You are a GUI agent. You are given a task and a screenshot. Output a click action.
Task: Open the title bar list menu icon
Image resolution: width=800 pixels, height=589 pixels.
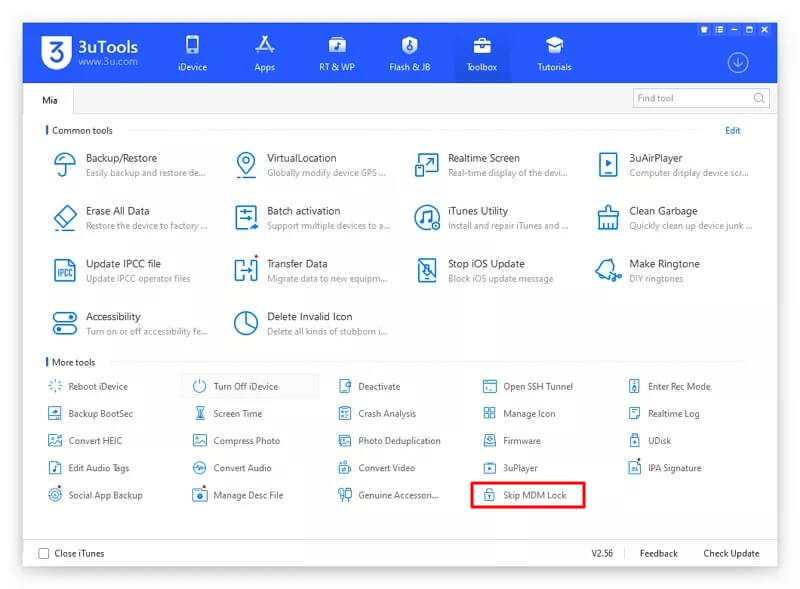[719, 30]
